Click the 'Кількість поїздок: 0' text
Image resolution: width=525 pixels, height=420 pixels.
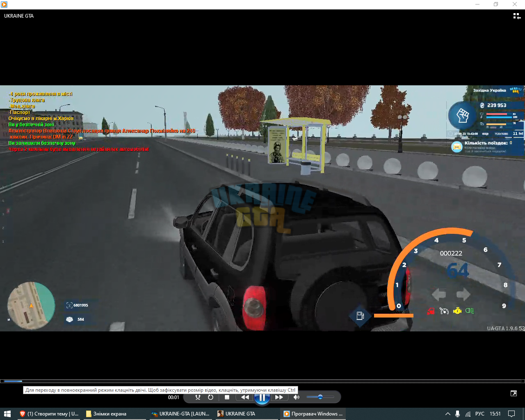tap(488, 143)
